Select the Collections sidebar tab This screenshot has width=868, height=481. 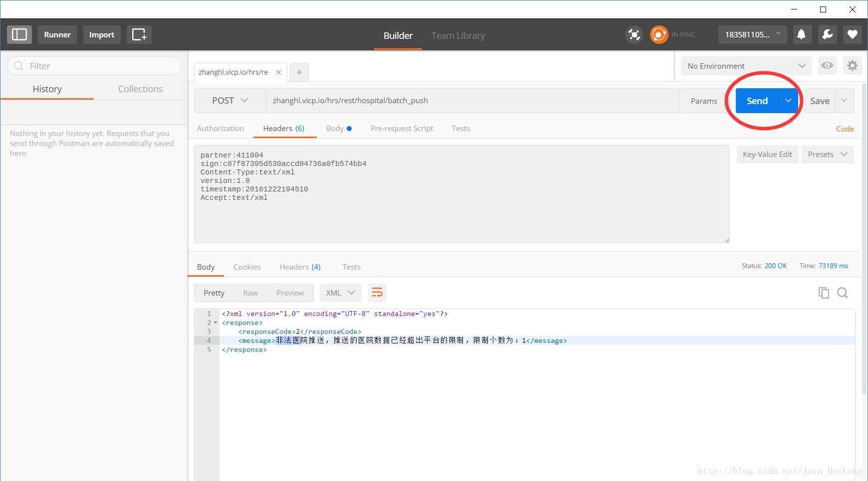pos(140,89)
